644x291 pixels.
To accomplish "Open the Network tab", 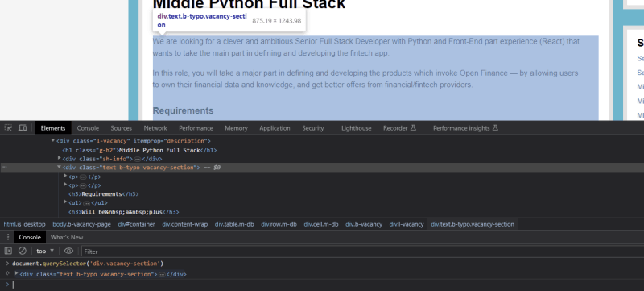I will 155,128.
